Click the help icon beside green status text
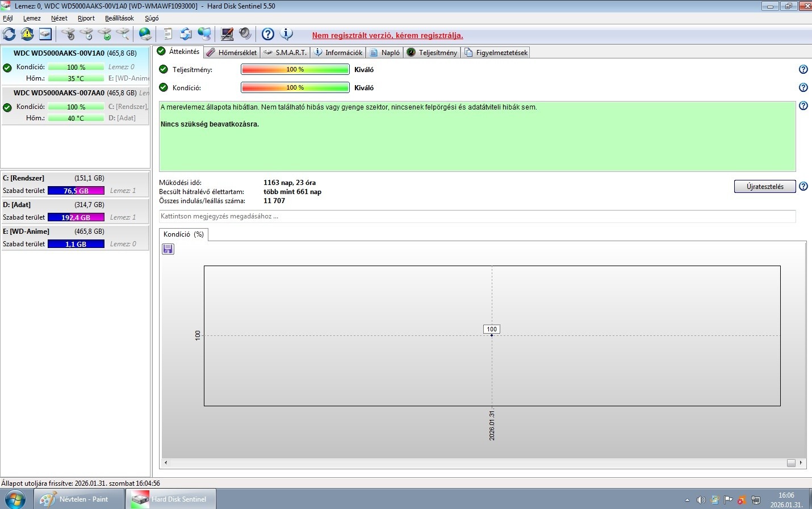The width and height of the screenshot is (812, 509). [803, 106]
